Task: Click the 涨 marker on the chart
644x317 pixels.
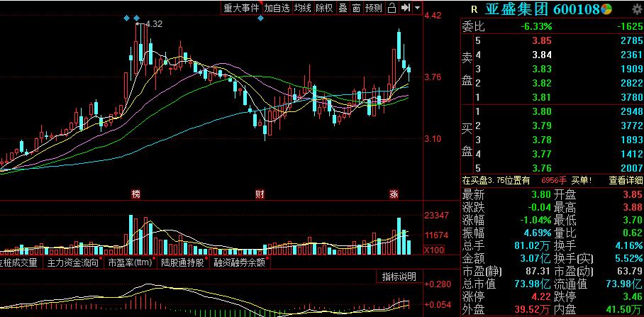Action: tap(394, 194)
